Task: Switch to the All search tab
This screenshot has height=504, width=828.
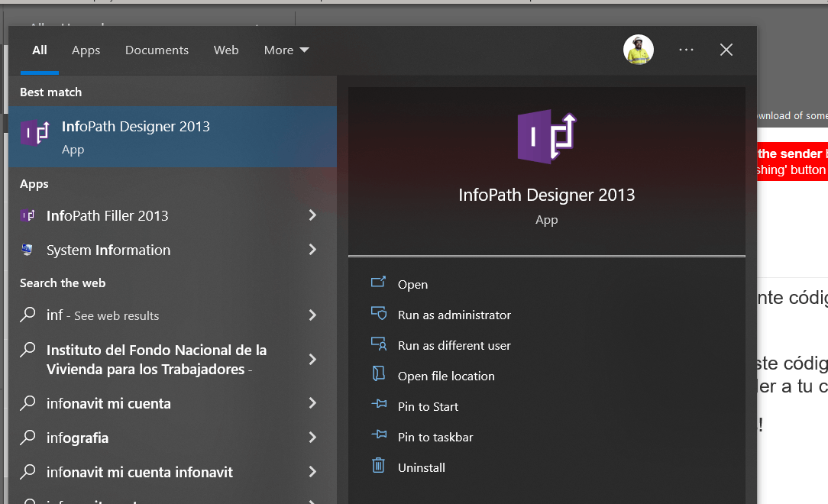Action: [40, 50]
